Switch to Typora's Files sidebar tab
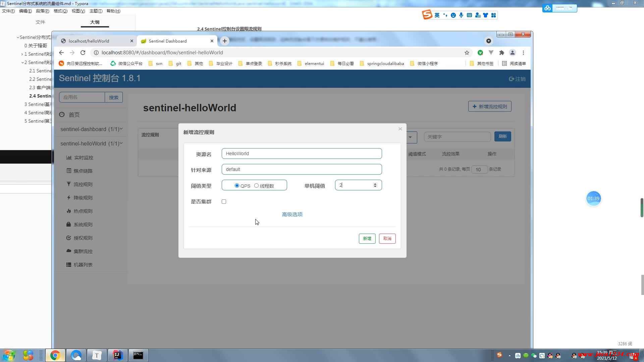The image size is (644, 362). pos(40,22)
